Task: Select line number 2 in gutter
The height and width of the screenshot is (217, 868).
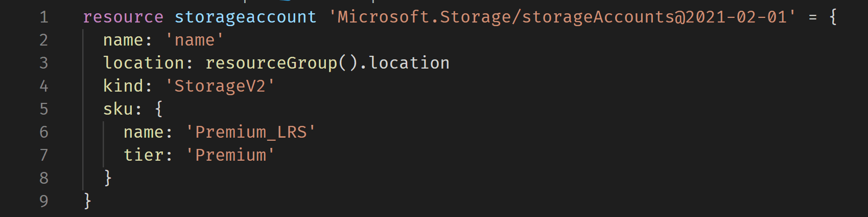Action: tap(44, 40)
